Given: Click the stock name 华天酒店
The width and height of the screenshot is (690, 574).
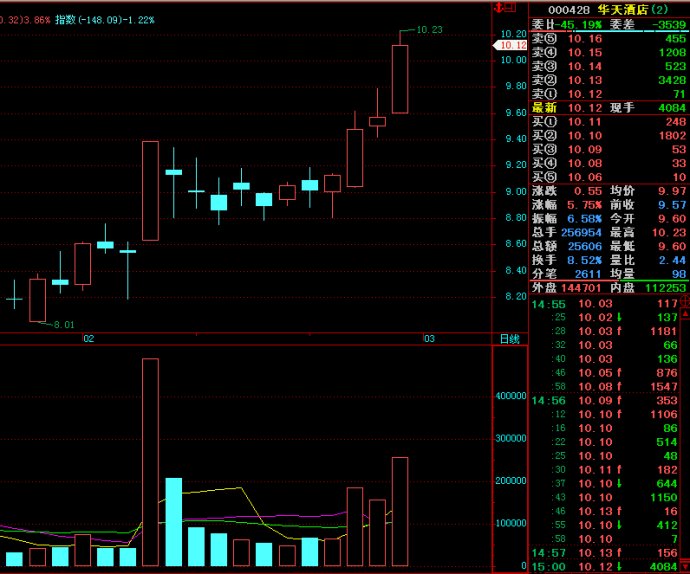Looking at the screenshot, I should [622, 10].
